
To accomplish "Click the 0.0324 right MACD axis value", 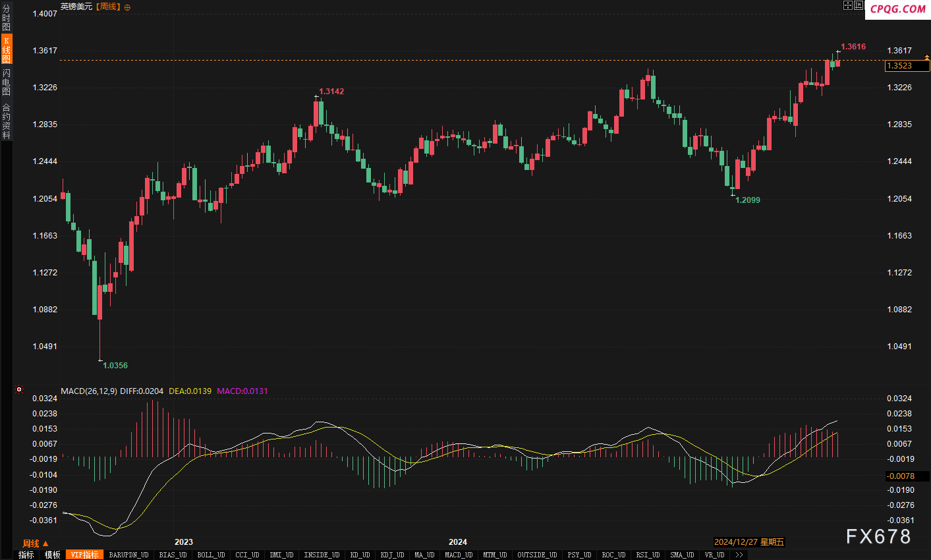I will 899,399.
